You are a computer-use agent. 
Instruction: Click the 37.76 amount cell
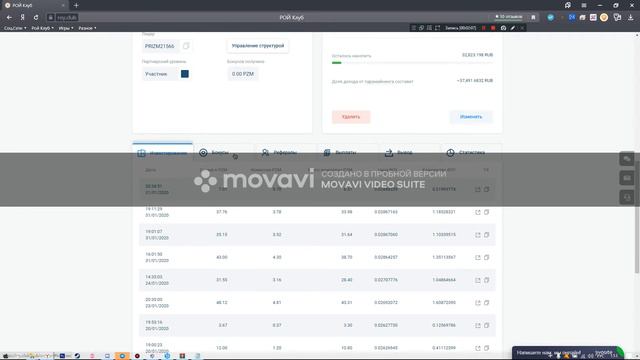(x=222, y=212)
